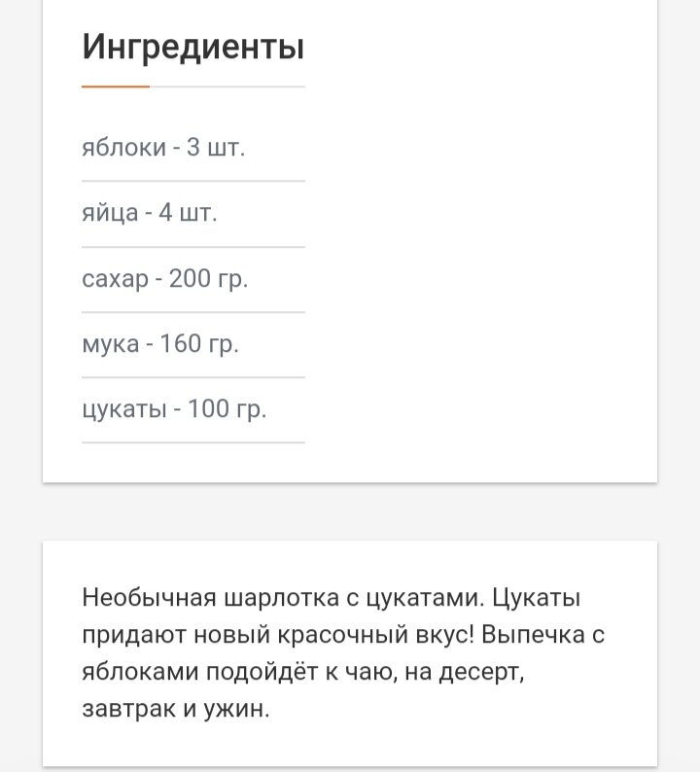Click the gray gap between the two cards

350,511
